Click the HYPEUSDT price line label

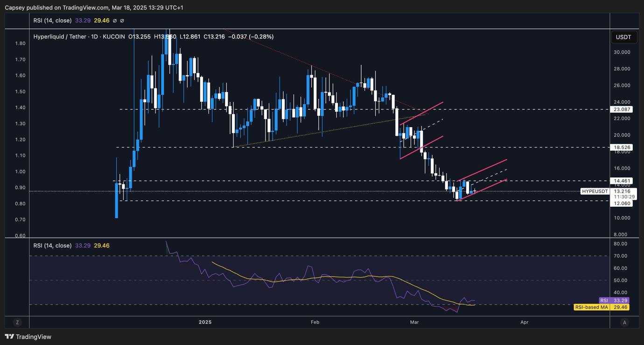(x=595, y=191)
